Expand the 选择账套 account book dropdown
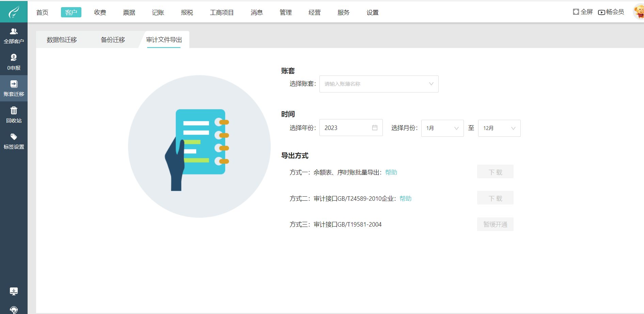The image size is (644, 314). (x=431, y=84)
